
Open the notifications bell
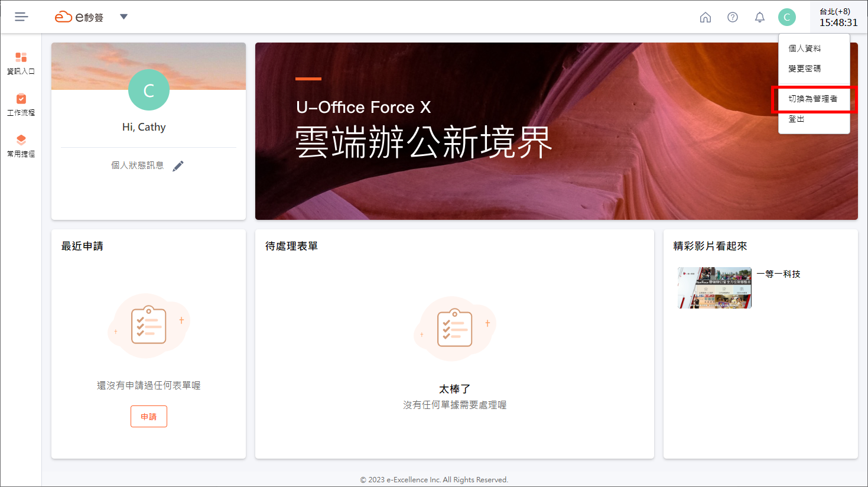760,17
